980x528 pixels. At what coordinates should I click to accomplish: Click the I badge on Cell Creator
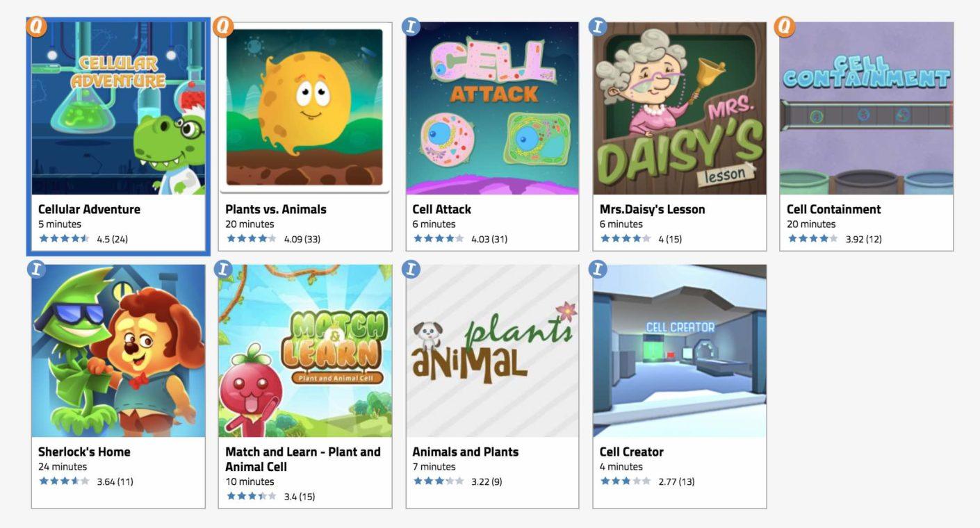pyautogui.click(x=598, y=269)
